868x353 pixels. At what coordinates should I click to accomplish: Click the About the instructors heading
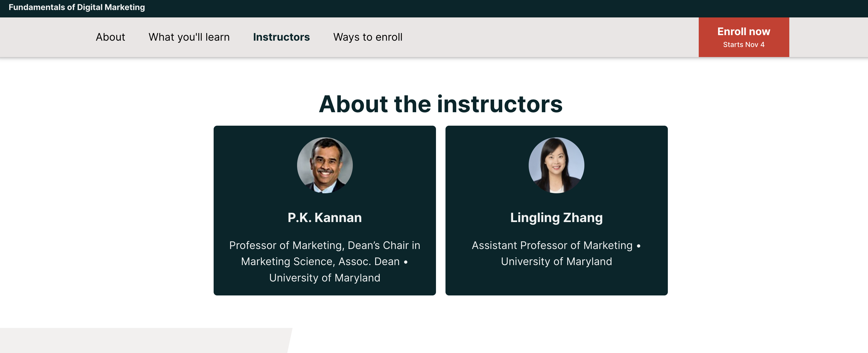point(440,104)
